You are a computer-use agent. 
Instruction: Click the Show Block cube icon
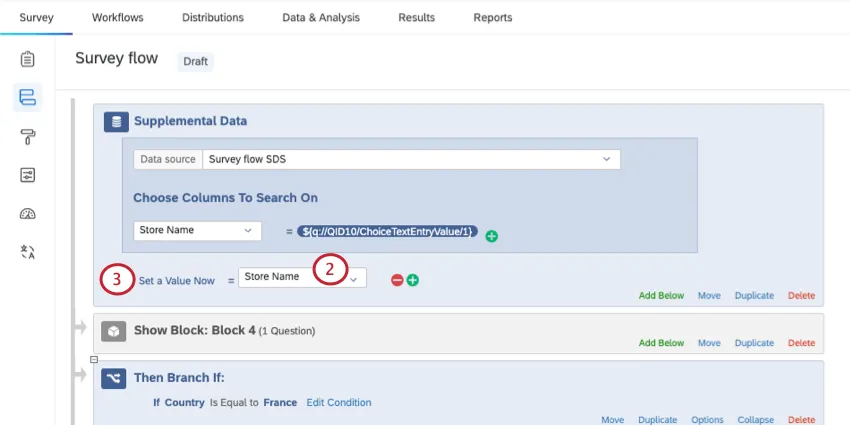click(x=113, y=331)
